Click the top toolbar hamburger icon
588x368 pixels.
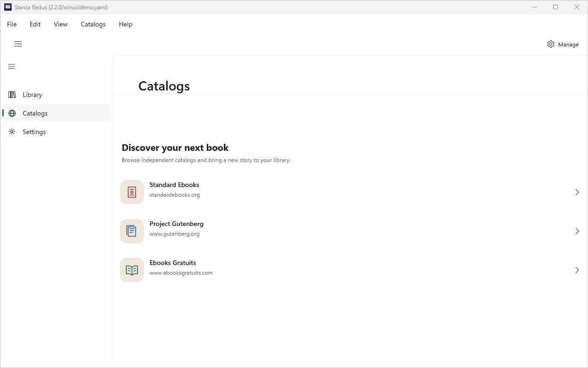[x=18, y=44]
